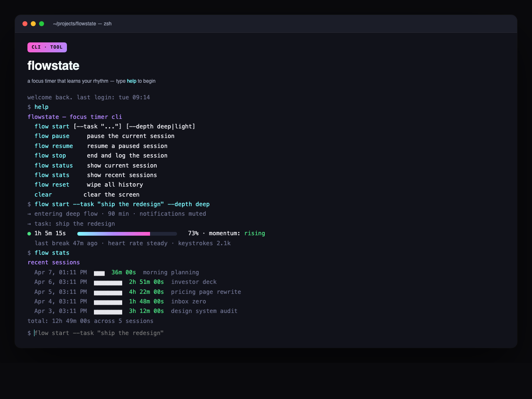Viewport: 532px width, 399px height.
Task: Click the green maximize window dot
Action: (x=42, y=24)
